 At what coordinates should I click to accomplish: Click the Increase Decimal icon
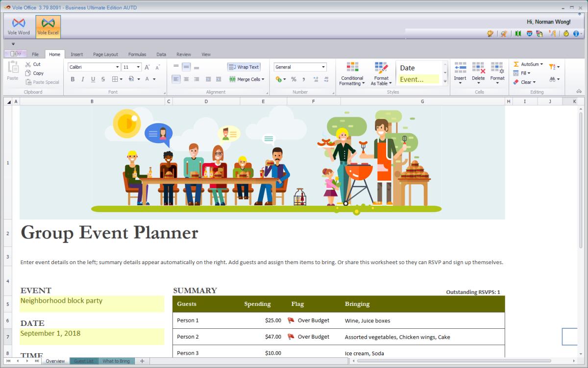(317, 80)
